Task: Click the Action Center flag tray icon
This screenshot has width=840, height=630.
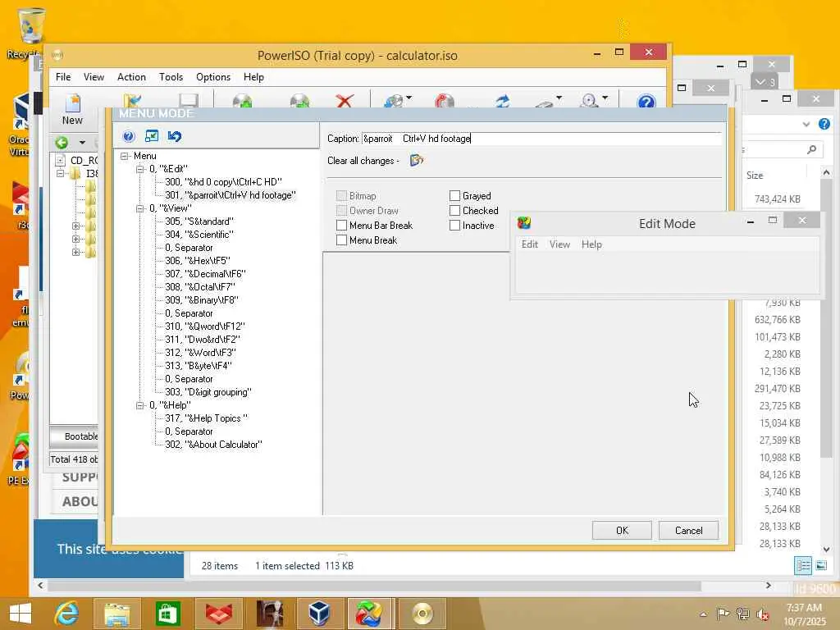Action: (723, 614)
